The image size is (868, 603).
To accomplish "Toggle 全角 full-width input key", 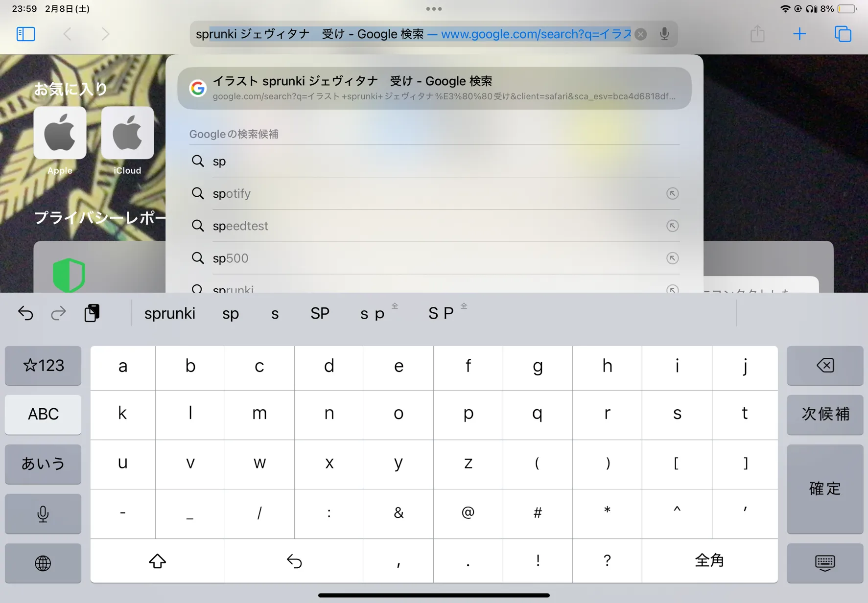I will [709, 561].
